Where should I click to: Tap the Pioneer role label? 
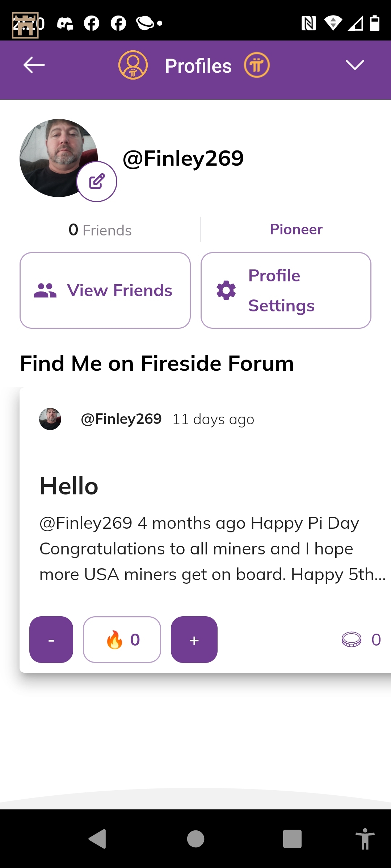(296, 229)
